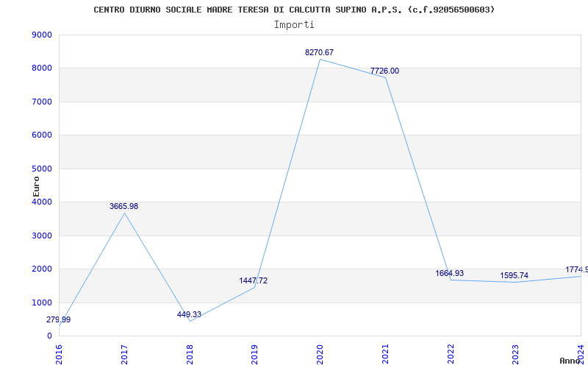588x368 pixels.
Task: Click the 6000 y-axis tick label
Action: [x=42, y=135]
